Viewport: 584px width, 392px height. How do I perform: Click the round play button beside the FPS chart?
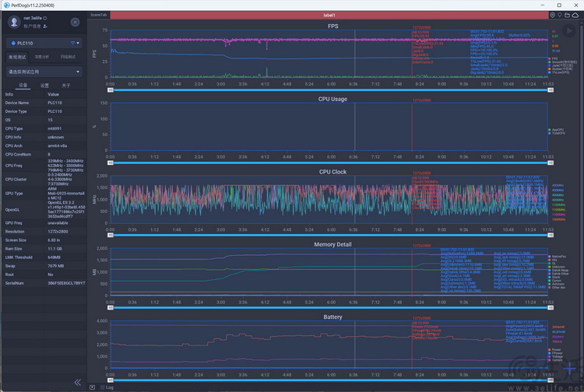click(568, 31)
